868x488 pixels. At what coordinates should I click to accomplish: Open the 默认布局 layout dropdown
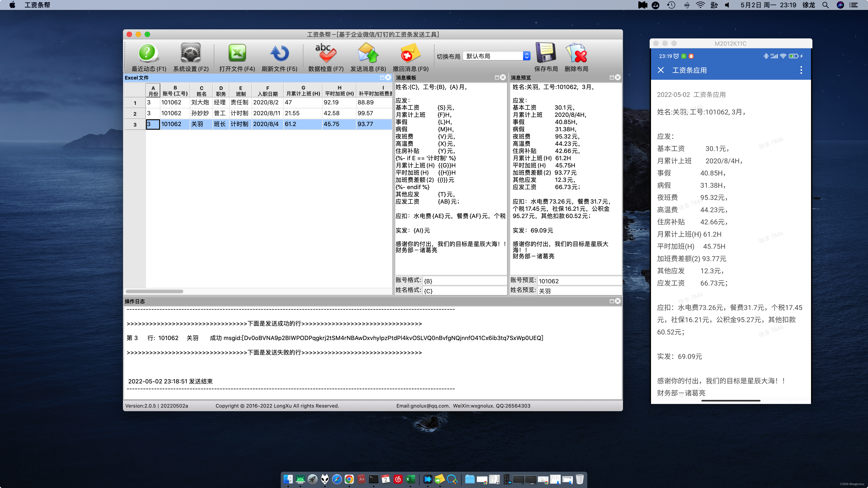pyautogui.click(x=497, y=56)
